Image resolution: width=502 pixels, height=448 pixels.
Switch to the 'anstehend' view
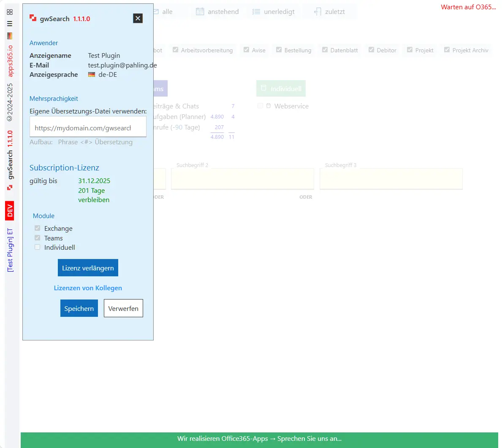(x=218, y=12)
